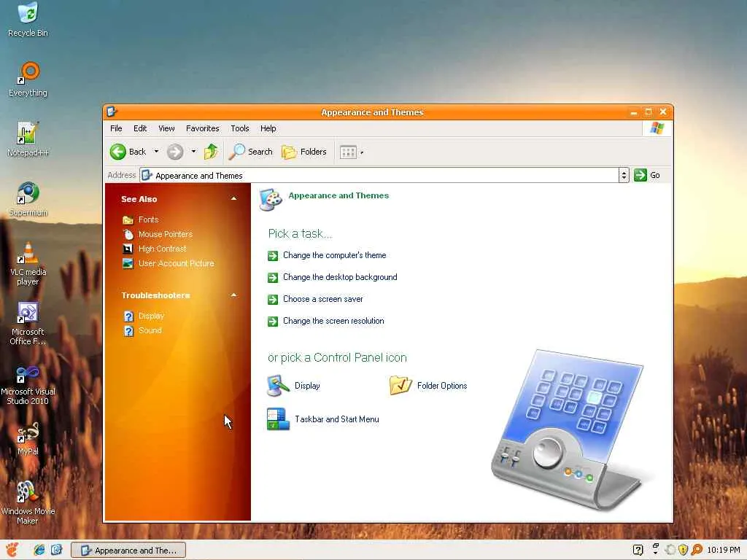
Task: Click the Start button on taskbar
Action: click(x=12, y=550)
